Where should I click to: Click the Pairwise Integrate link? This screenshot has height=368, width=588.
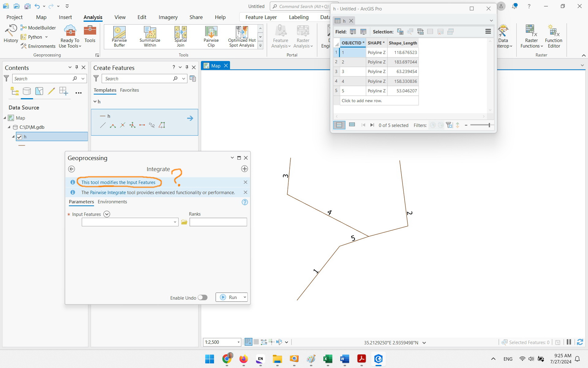[108, 192]
